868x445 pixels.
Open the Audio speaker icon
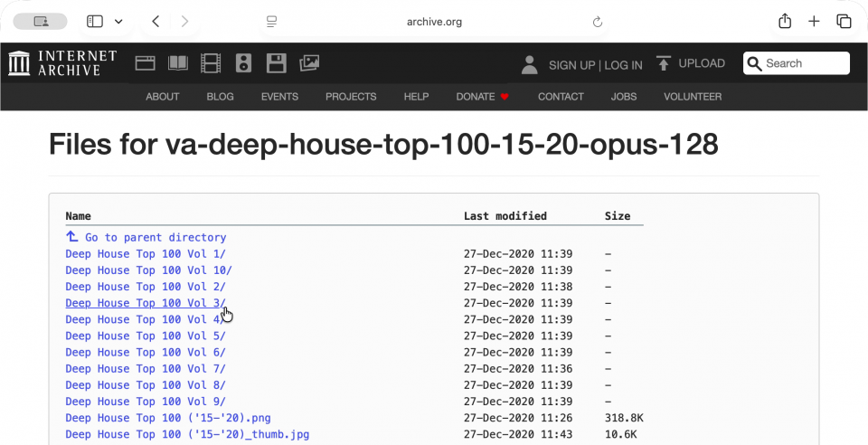[243, 63]
